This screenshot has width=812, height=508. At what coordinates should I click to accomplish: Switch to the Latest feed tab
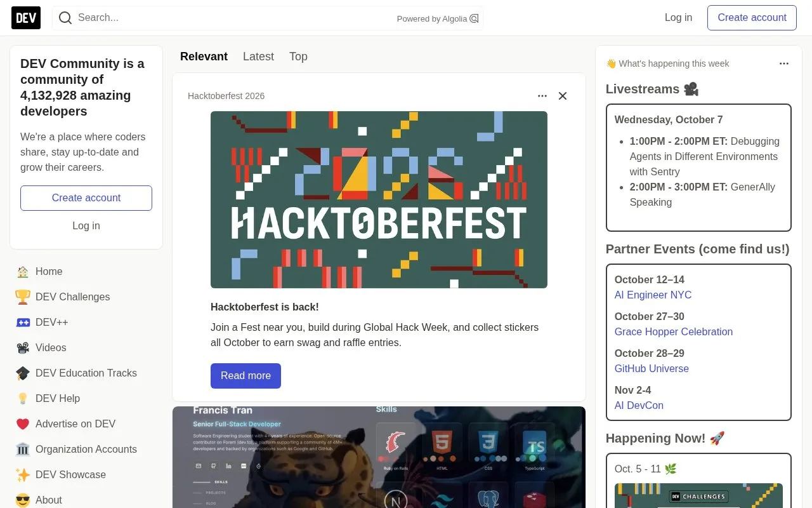click(x=258, y=57)
